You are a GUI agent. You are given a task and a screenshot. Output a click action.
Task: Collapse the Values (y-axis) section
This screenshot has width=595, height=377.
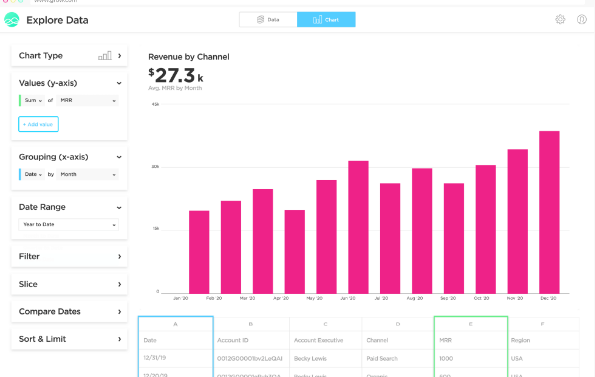[x=119, y=83]
